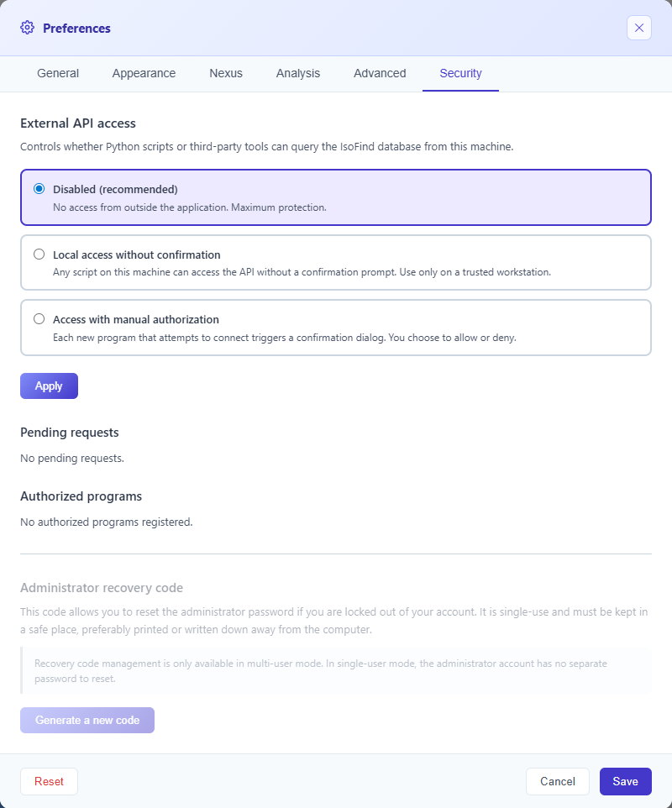672x808 pixels.
Task: Apply the External API access setting
Action: point(48,386)
